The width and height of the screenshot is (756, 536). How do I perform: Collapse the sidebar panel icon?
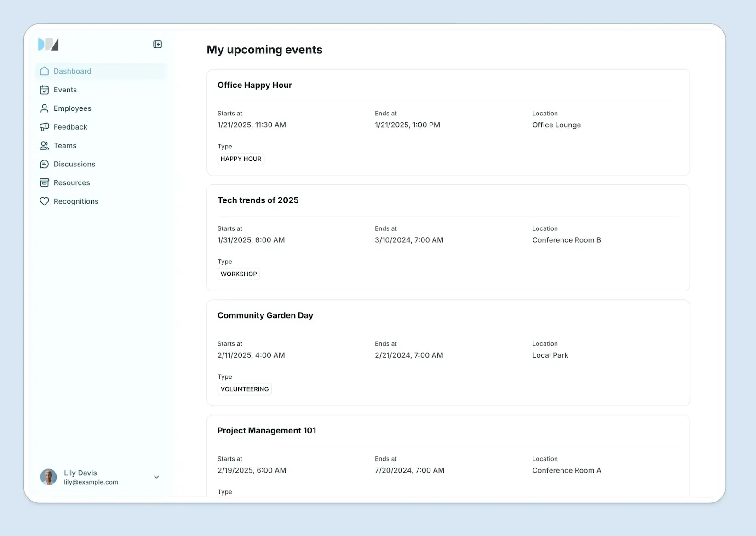coord(157,44)
